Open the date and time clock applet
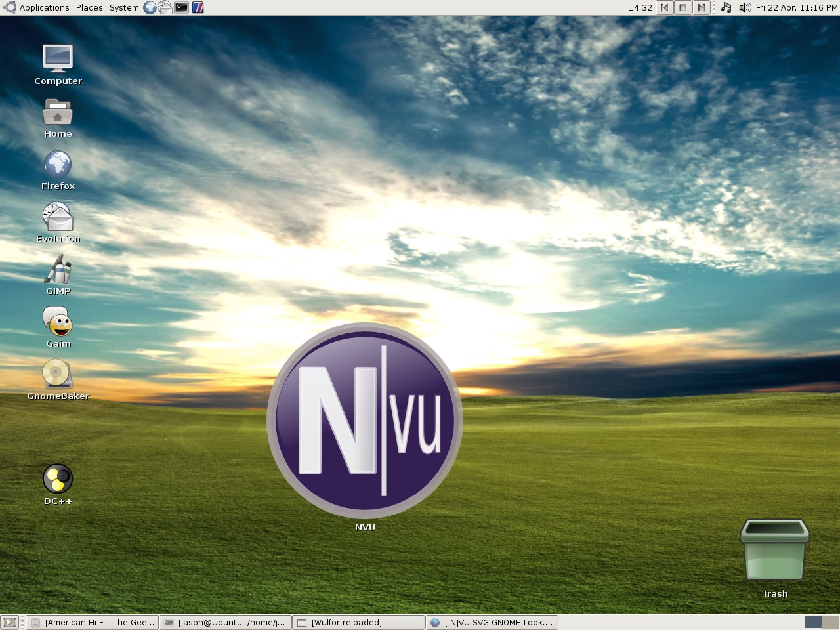Screen dimensions: 840x630 tap(797, 8)
